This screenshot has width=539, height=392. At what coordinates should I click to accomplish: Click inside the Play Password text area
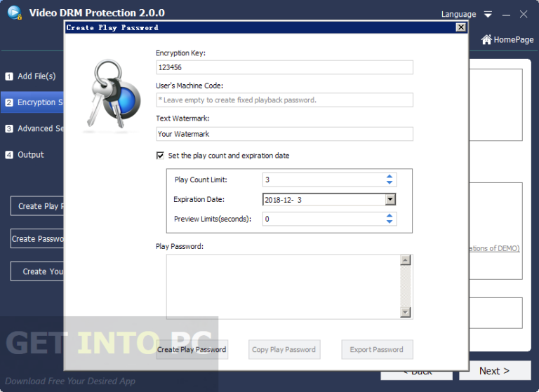pos(284,287)
